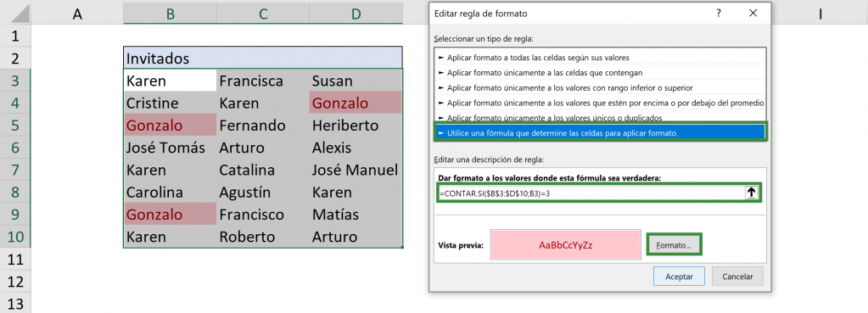Click cell B3 containing Karen

[170, 81]
